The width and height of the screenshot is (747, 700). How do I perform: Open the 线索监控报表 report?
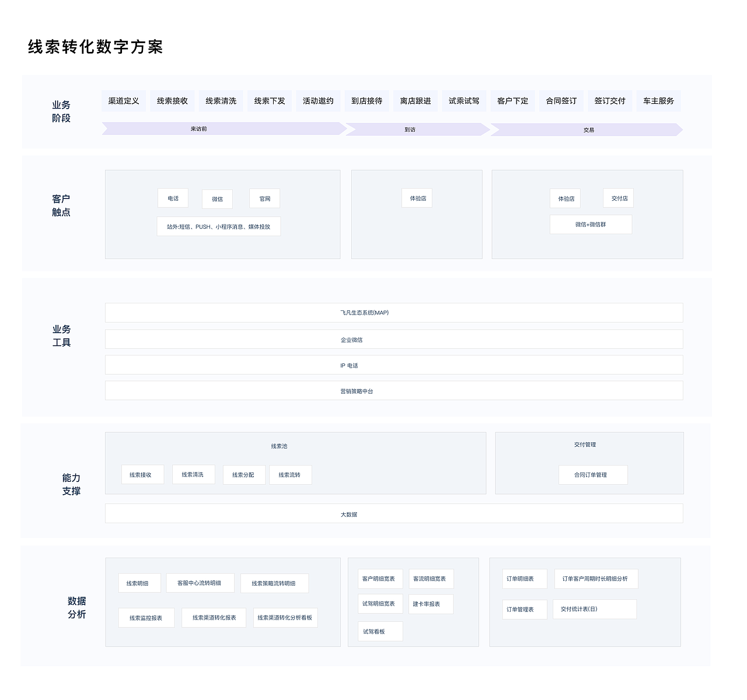tap(145, 617)
